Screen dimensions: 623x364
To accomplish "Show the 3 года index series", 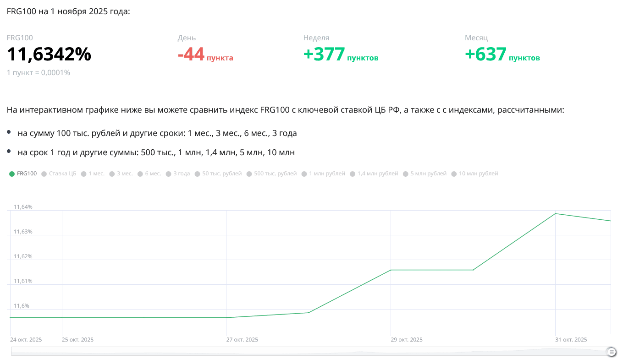I will (181, 174).
